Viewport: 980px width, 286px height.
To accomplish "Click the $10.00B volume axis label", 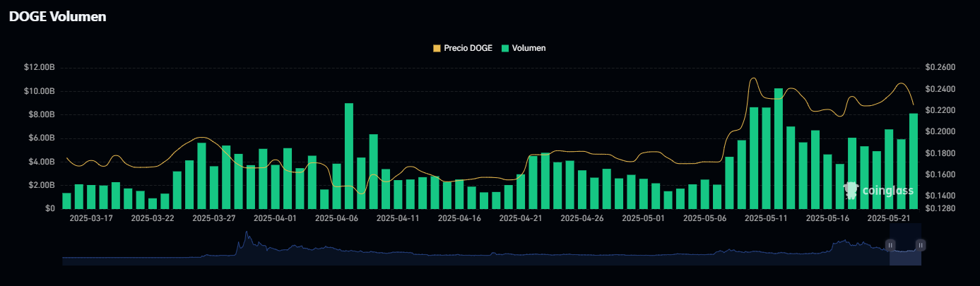I will tap(40, 91).
